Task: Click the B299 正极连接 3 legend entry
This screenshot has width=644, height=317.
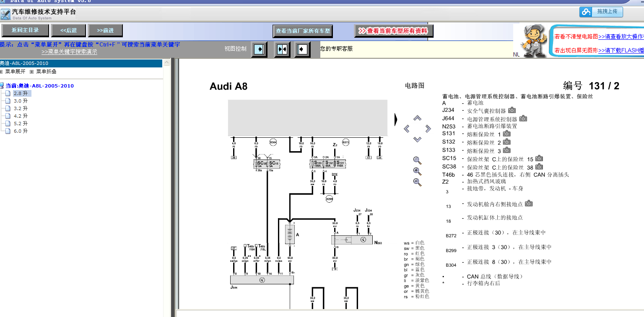Action: (499, 247)
